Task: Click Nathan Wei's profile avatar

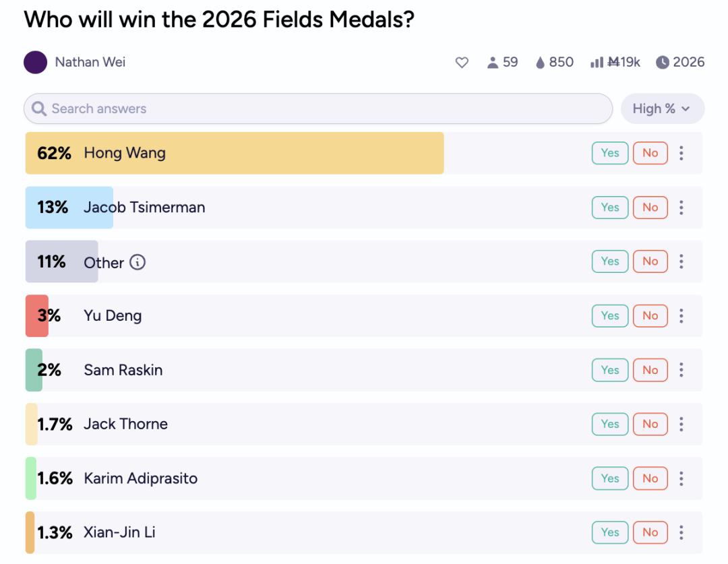Action: pyautogui.click(x=35, y=62)
